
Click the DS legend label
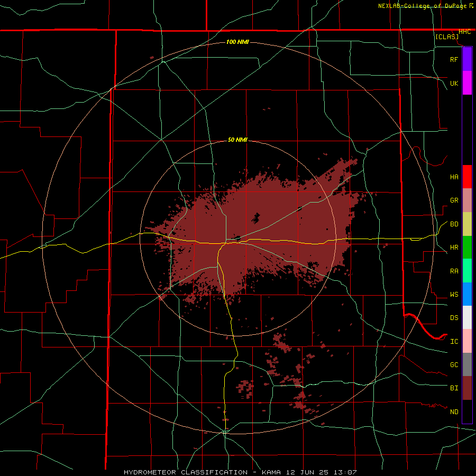coord(454,317)
